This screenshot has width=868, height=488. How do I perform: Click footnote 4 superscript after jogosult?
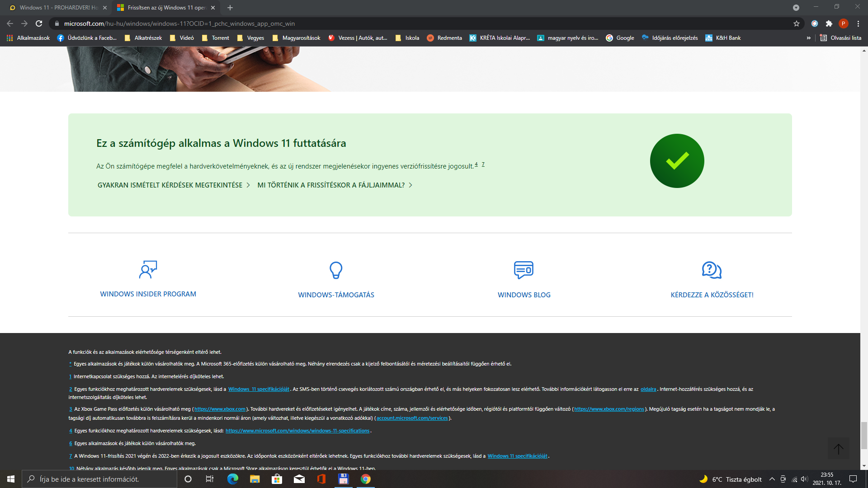coord(476,164)
